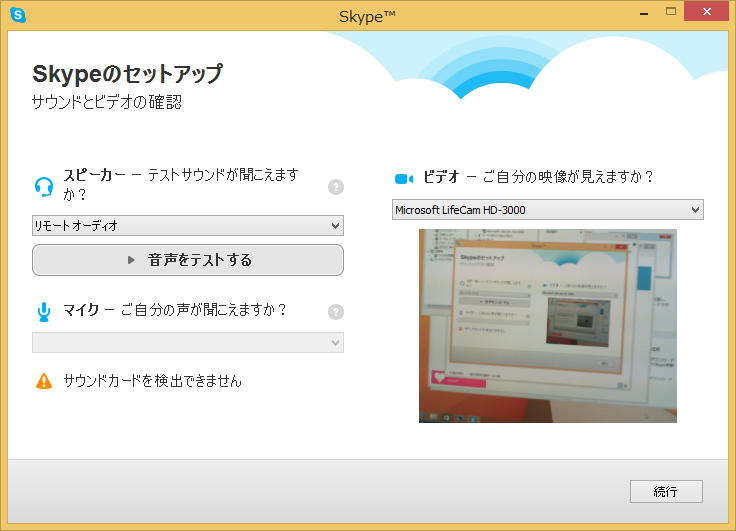Click the ビデオ self-image question label

point(538,177)
